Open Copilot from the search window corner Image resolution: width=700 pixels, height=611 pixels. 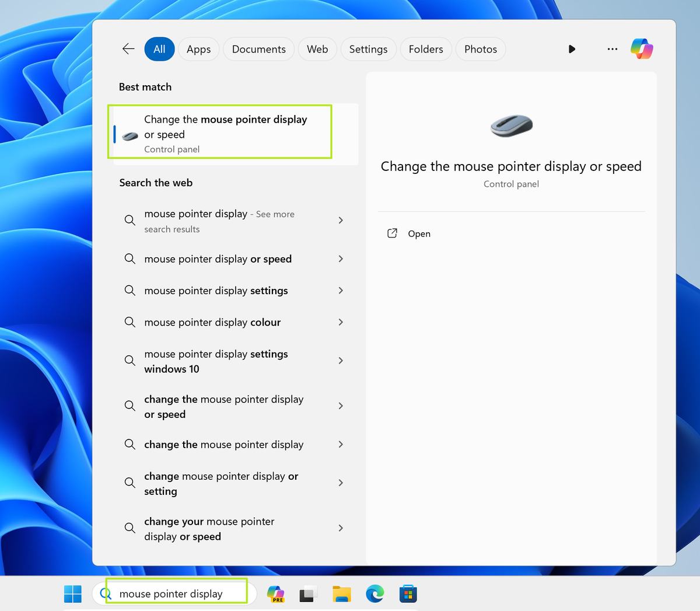pyautogui.click(x=642, y=49)
